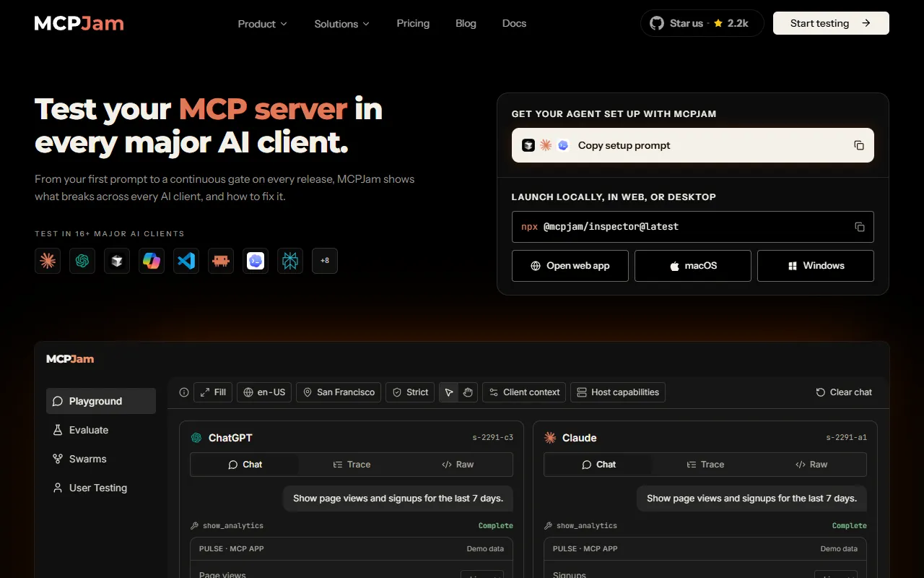Click the orange pixel-creature client icon
This screenshot has width=924, height=578.
pyautogui.click(x=221, y=261)
